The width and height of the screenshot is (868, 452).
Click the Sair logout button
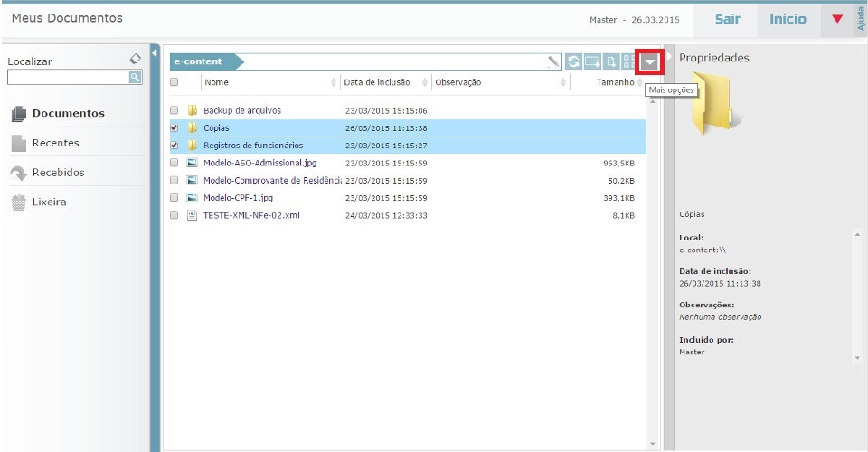(728, 19)
